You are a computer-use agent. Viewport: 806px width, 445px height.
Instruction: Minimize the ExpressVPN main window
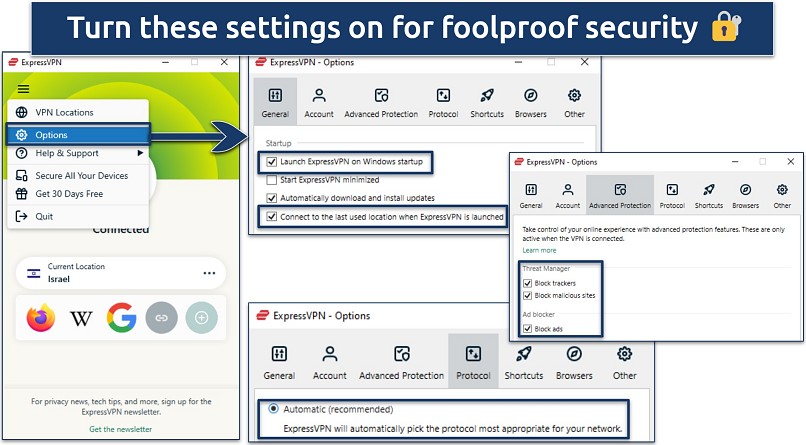pyautogui.click(x=166, y=62)
